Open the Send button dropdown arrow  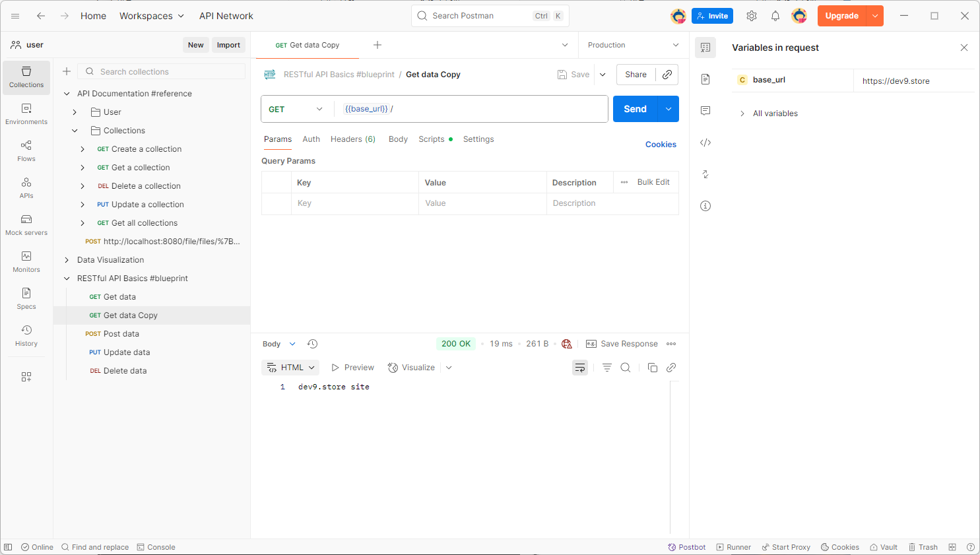[x=669, y=109]
